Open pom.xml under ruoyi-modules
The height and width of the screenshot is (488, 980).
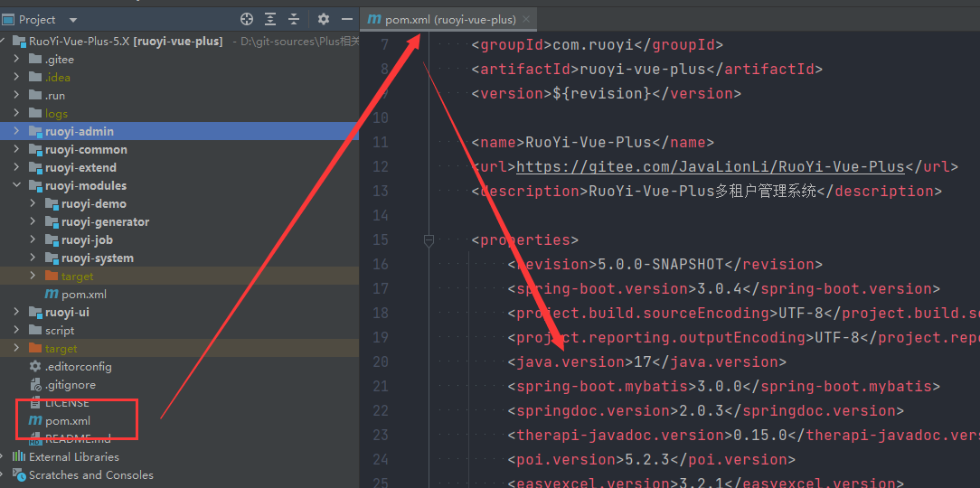84,295
